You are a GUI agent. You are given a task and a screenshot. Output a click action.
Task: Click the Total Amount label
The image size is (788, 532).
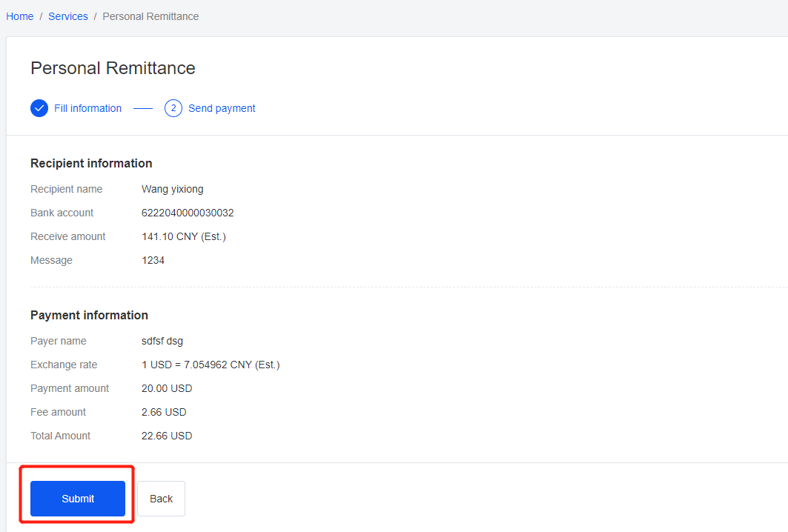click(x=60, y=436)
